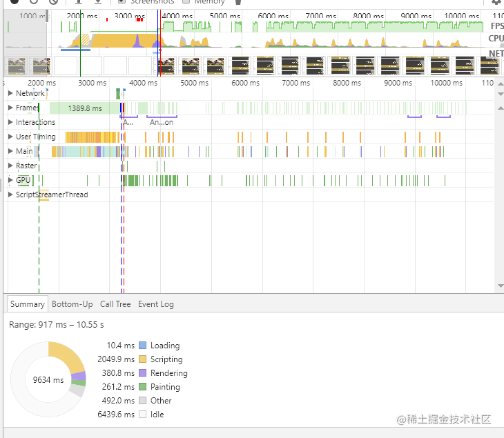Toggle the Screenshots checkbox
This screenshot has height=438, width=504.
(122, 1)
